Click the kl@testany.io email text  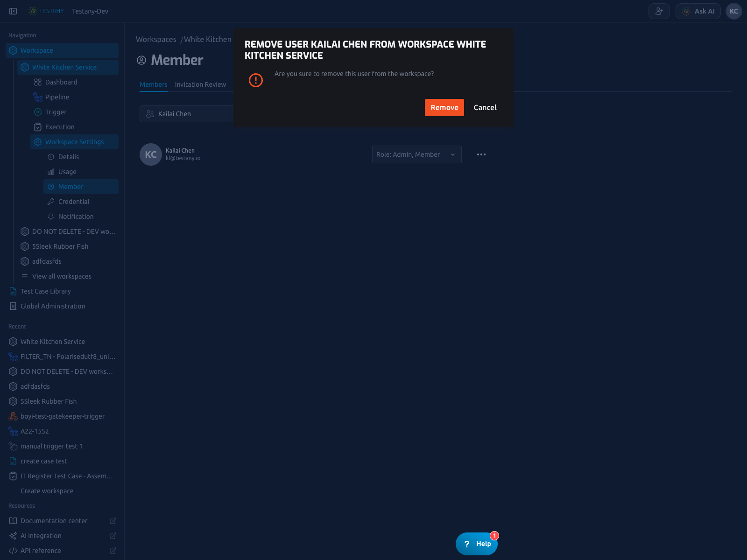(x=183, y=158)
